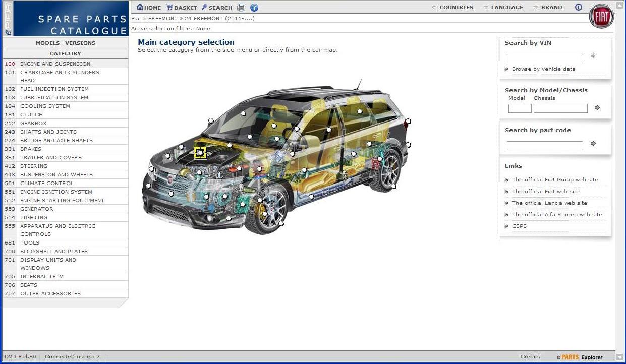Image resolution: width=626 pixels, height=364 pixels.
Task: Open 104 COOLING SYSTEM category
Action: pos(66,106)
